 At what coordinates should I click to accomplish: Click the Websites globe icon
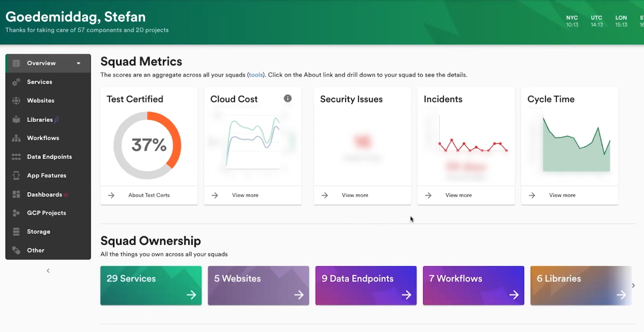[16, 101]
